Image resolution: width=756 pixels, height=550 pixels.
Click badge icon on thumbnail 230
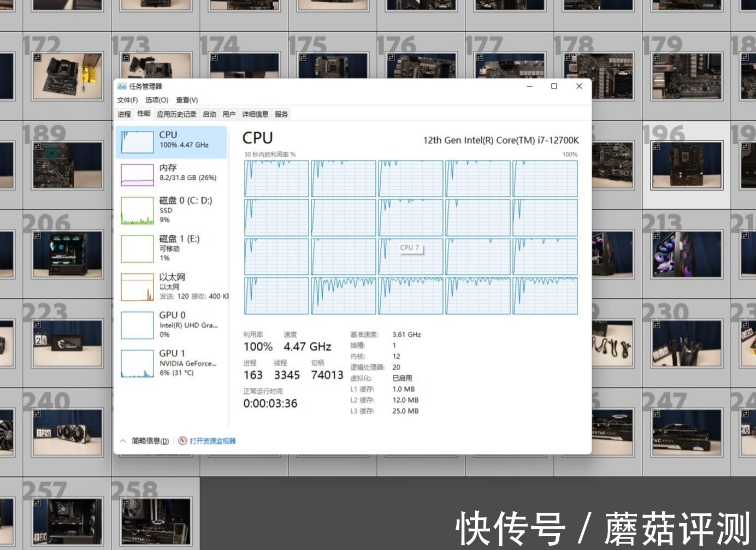pos(657,324)
